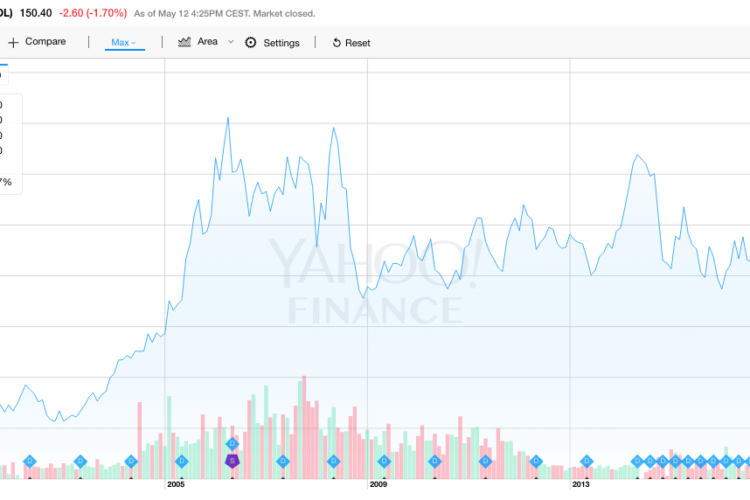Open the Compare symbol option
Viewport: 750px width, 500px height.
pyautogui.click(x=45, y=42)
